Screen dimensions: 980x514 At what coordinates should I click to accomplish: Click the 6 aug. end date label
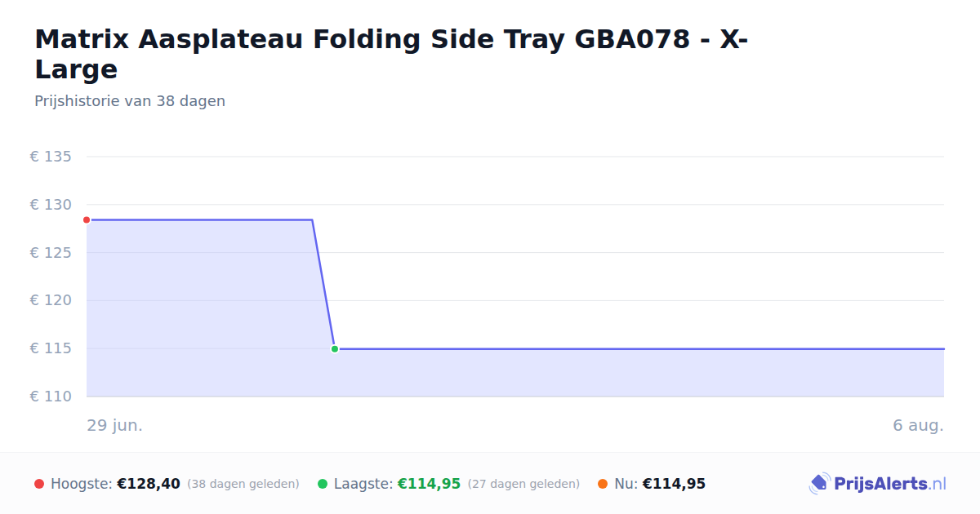[x=918, y=426]
